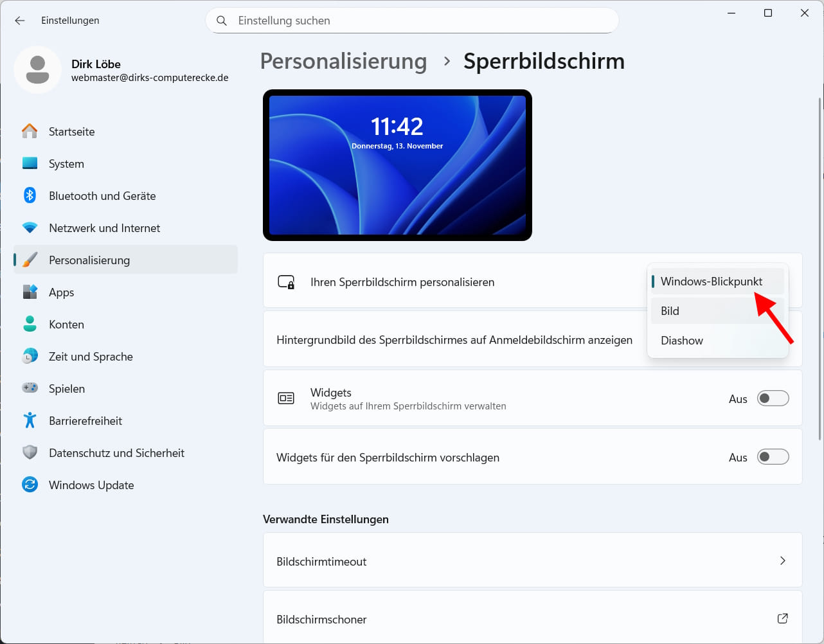Viewport: 824px width, 644px height.
Task: Enable Widgets für den Sperrbildschirm vorschlagen toggle
Action: click(x=773, y=457)
